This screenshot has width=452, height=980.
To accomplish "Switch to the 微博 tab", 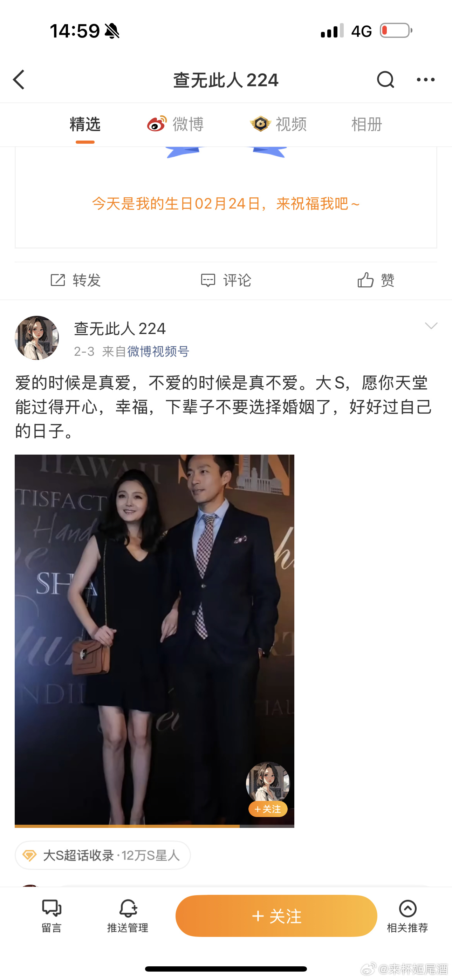I will pos(176,124).
